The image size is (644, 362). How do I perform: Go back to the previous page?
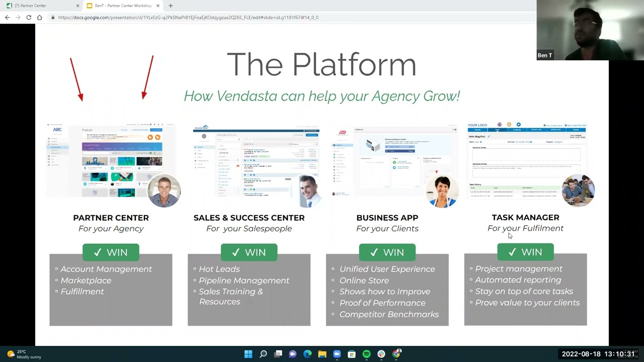(7, 18)
